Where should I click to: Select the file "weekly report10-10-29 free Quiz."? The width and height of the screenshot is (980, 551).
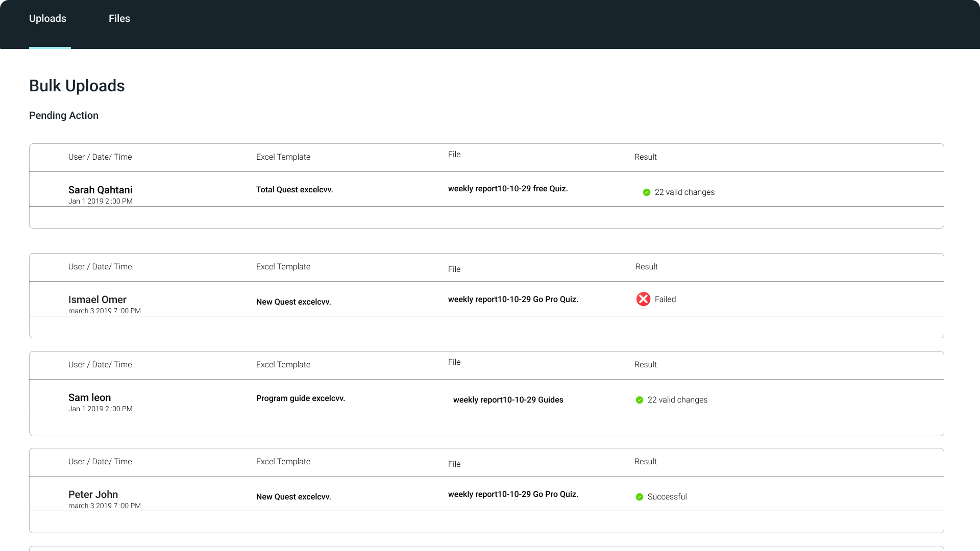(508, 188)
